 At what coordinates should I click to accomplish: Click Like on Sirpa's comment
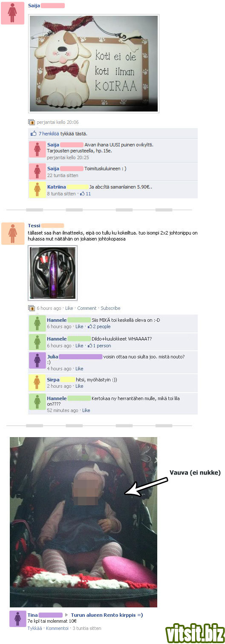coord(79,386)
